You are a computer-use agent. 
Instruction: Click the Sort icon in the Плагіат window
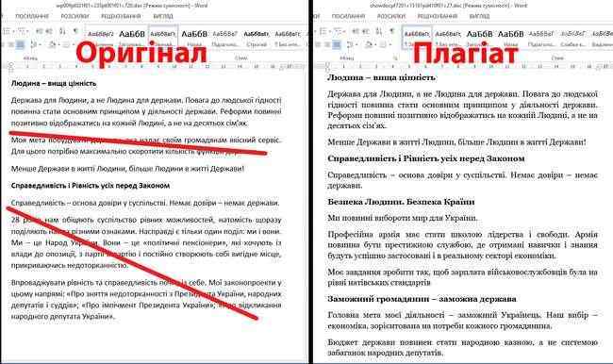[379, 31]
